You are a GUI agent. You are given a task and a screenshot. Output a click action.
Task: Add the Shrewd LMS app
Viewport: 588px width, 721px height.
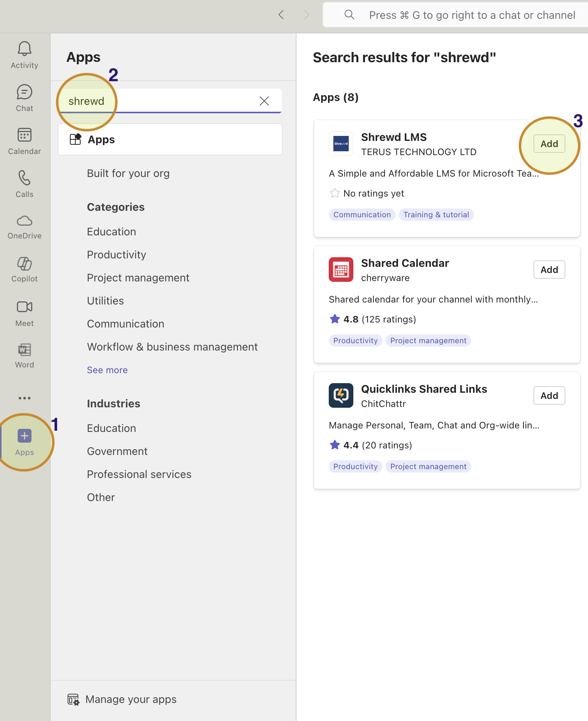coord(549,144)
